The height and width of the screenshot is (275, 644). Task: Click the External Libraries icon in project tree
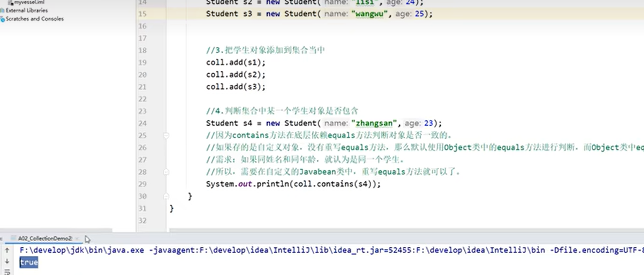[x=3, y=10]
